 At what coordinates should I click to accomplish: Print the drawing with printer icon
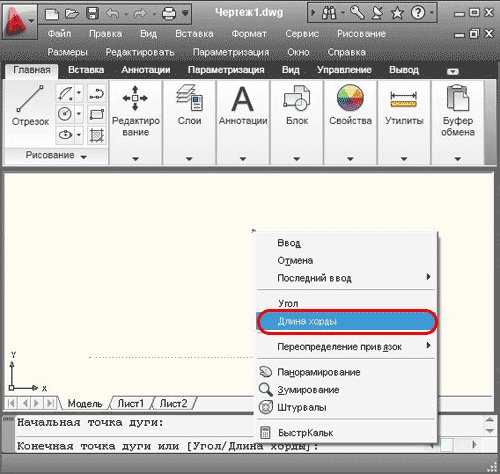click(169, 14)
